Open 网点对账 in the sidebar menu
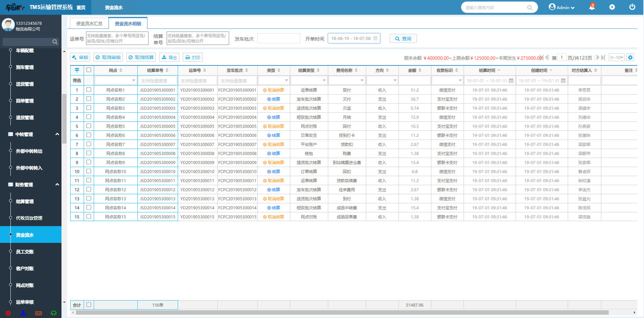Image resolution: width=644 pixels, height=318 pixels. pos(25,285)
